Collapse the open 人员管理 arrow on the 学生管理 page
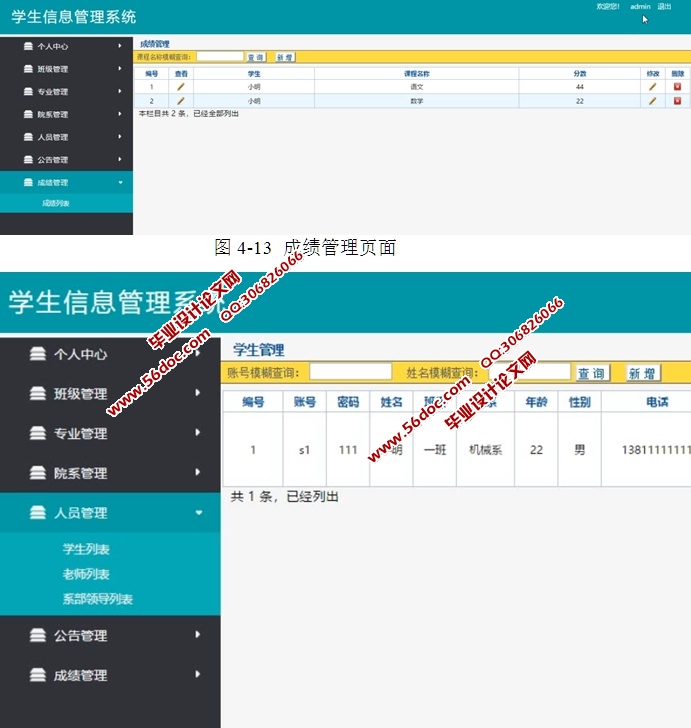This screenshot has width=691, height=728. point(199,513)
